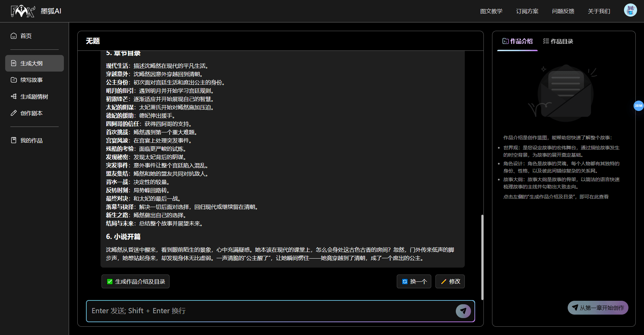Viewport: 644px width, 335px height.
Task: Open 续写故事 via its folder icon
Action: [x=13, y=80]
